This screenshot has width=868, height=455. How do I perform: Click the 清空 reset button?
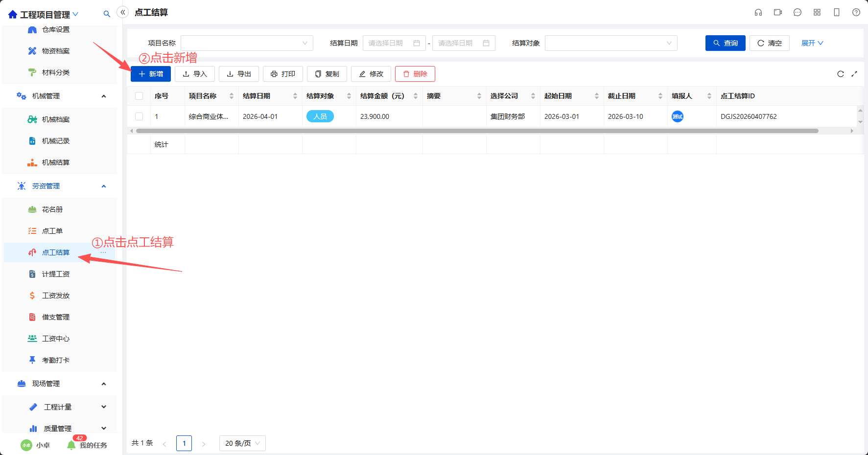pos(770,43)
